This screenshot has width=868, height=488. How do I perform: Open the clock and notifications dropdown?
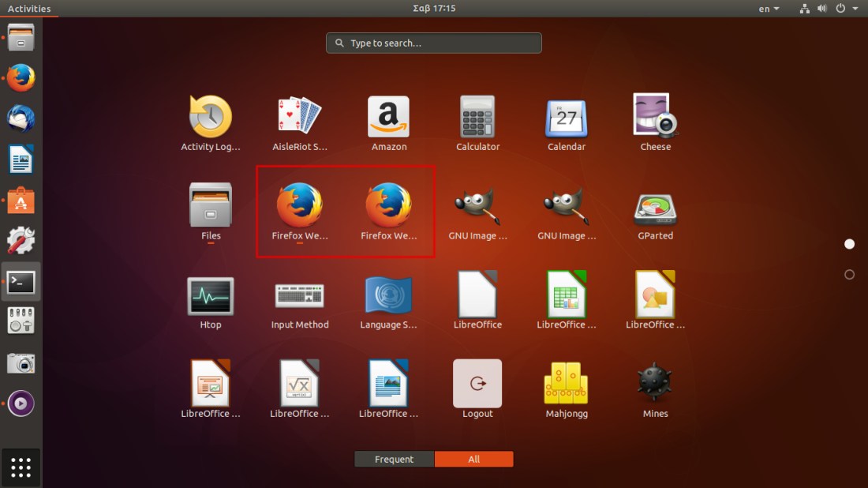434,9
